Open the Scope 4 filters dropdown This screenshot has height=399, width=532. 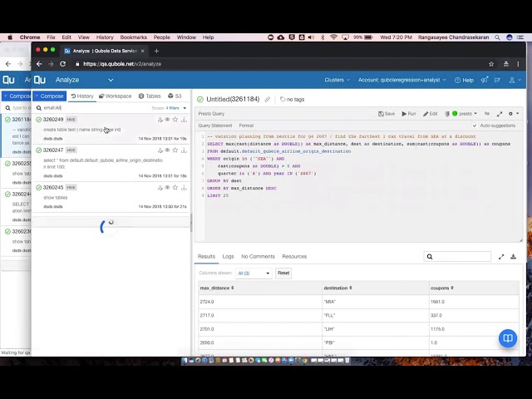(x=169, y=108)
